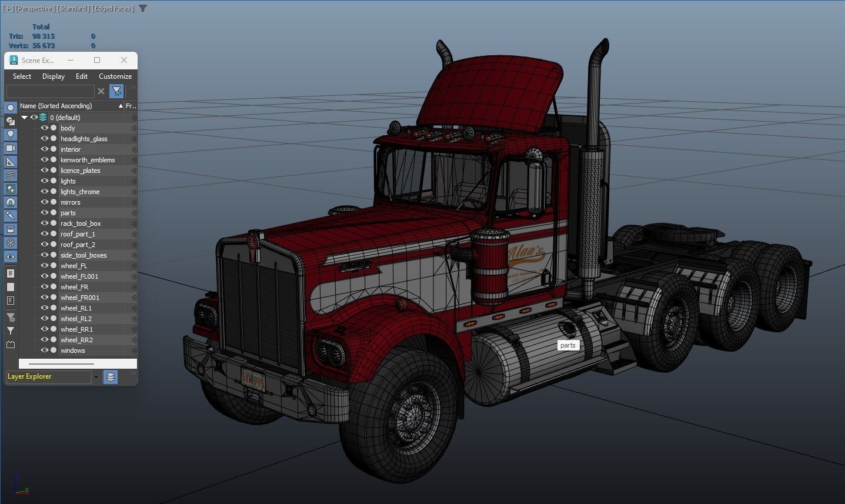Toggle Display XRefs download-arrow icon
The image size is (845, 504).
[x=11, y=202]
